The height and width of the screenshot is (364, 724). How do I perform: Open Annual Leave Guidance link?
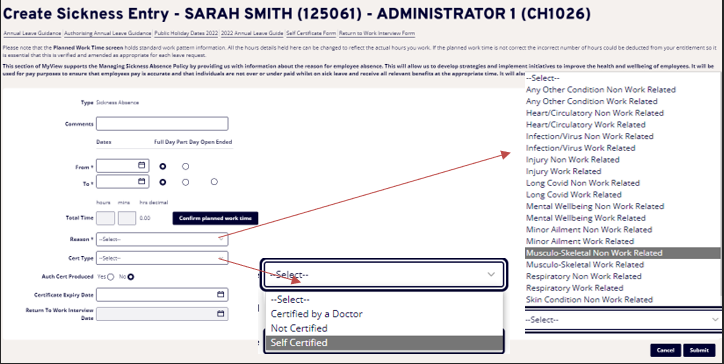click(32, 34)
